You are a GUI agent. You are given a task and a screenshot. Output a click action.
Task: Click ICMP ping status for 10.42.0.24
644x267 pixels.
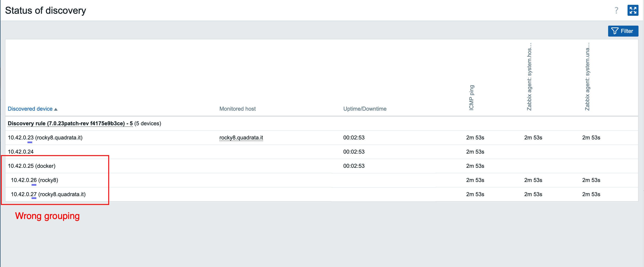(475, 152)
